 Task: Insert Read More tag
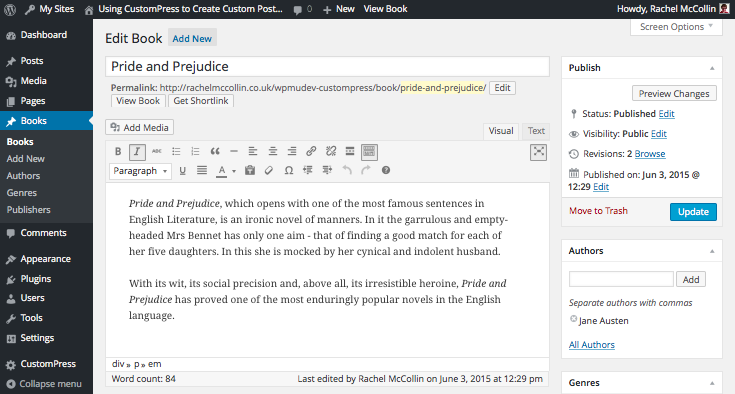[350, 151]
